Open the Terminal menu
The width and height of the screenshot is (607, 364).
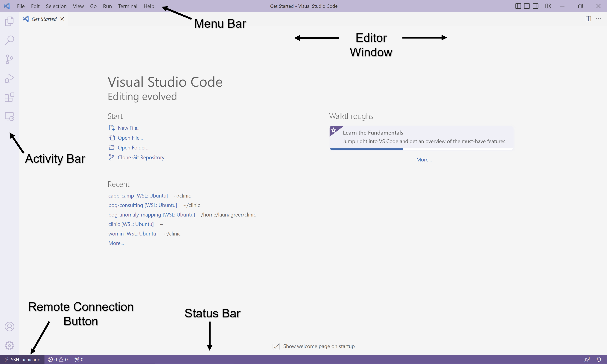click(x=127, y=6)
